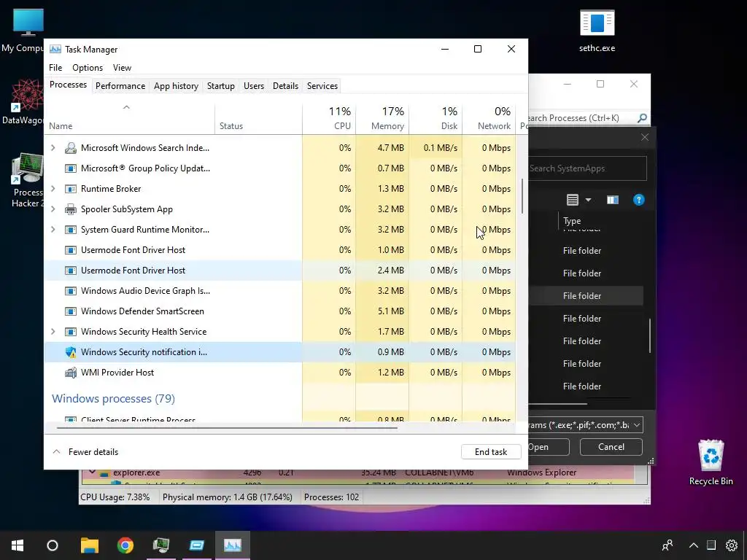Click the System Guard Runtime Monitor icon
This screenshot has height=560, width=747.
(71, 230)
